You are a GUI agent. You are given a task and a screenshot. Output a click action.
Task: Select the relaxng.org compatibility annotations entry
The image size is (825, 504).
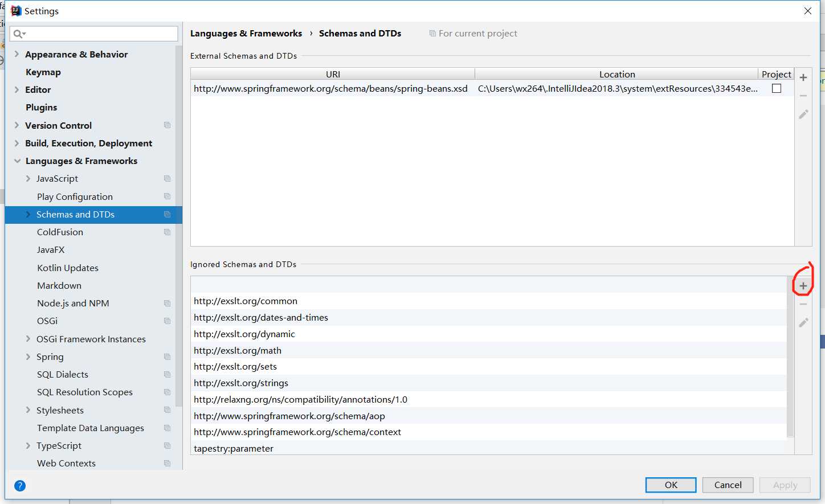click(x=489, y=399)
